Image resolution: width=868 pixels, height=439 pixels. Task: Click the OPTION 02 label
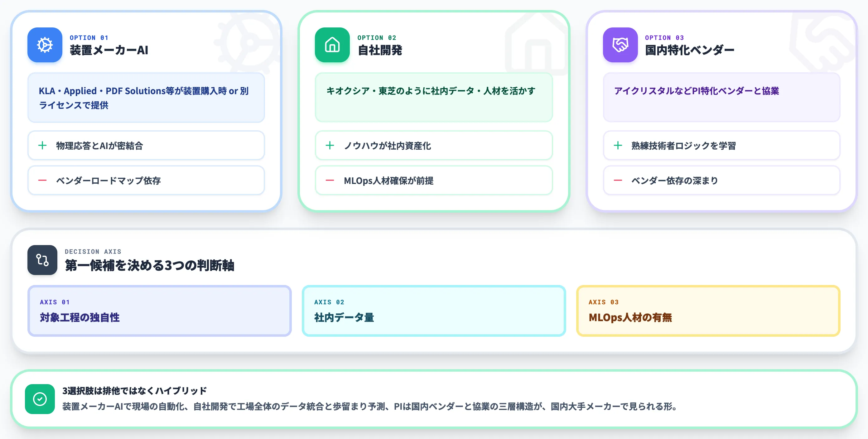pos(377,38)
